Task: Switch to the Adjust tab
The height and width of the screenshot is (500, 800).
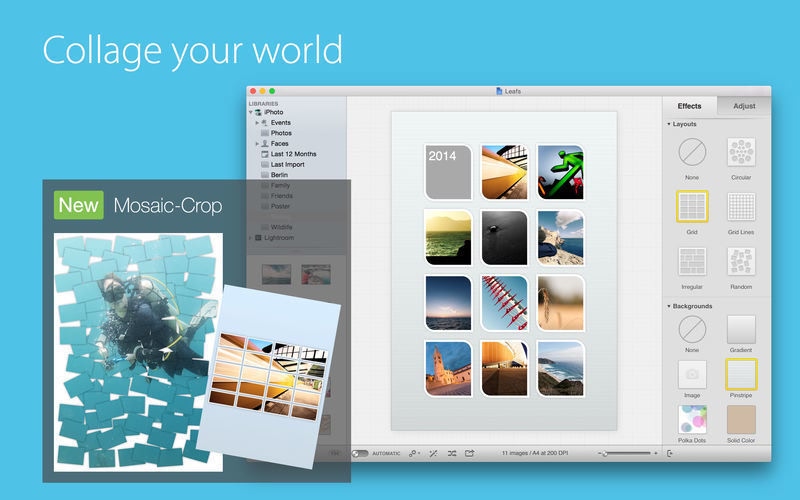Action: tap(744, 106)
